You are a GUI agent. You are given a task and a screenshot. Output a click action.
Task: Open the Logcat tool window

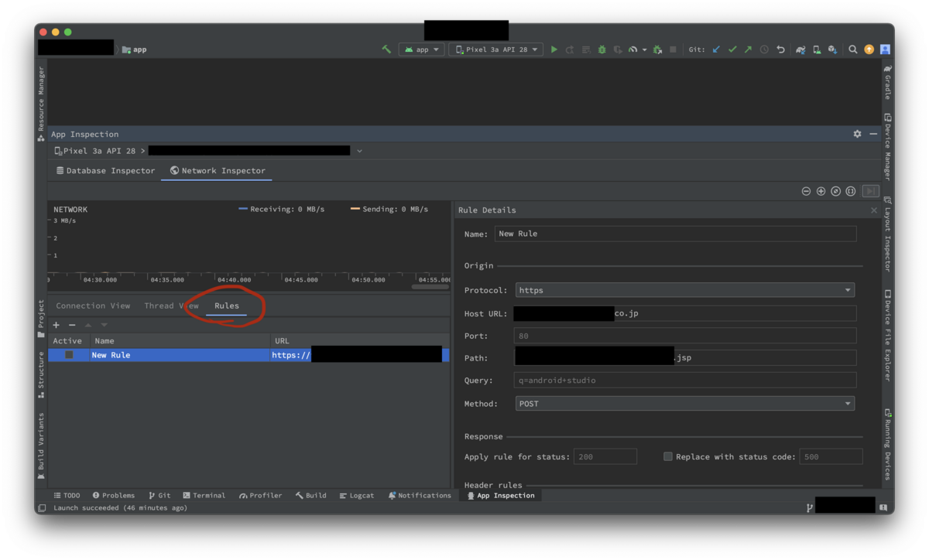click(357, 495)
